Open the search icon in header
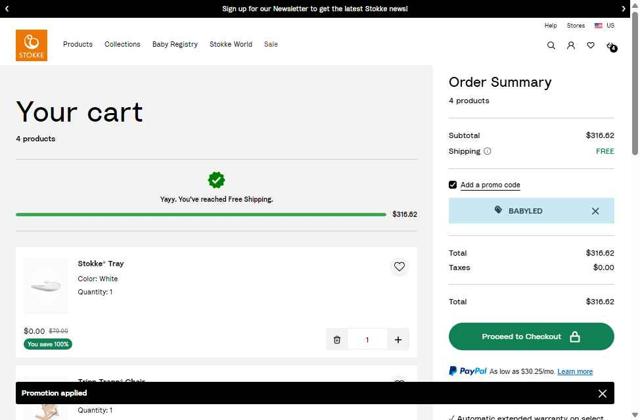Image resolution: width=640 pixels, height=420 pixels. pos(551,45)
